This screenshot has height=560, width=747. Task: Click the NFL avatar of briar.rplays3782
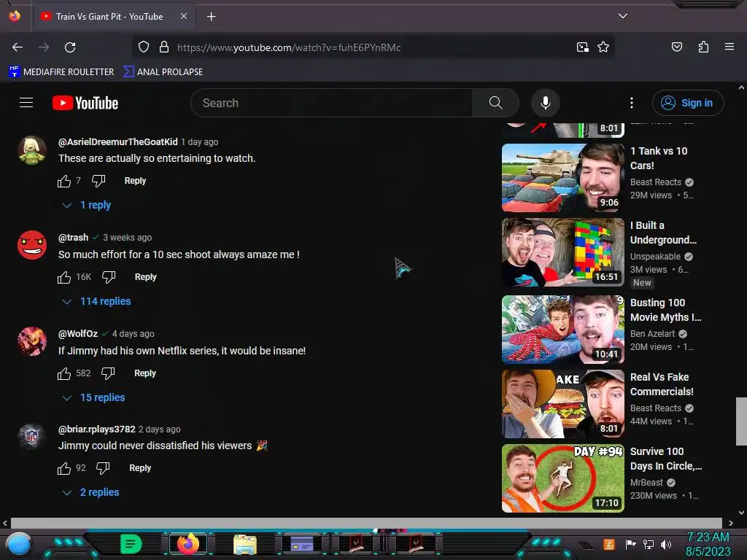click(x=32, y=436)
